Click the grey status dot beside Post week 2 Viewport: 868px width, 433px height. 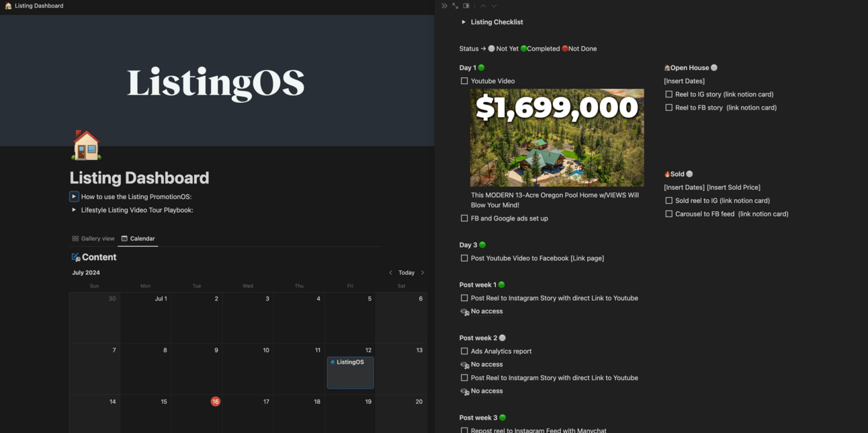pos(502,338)
